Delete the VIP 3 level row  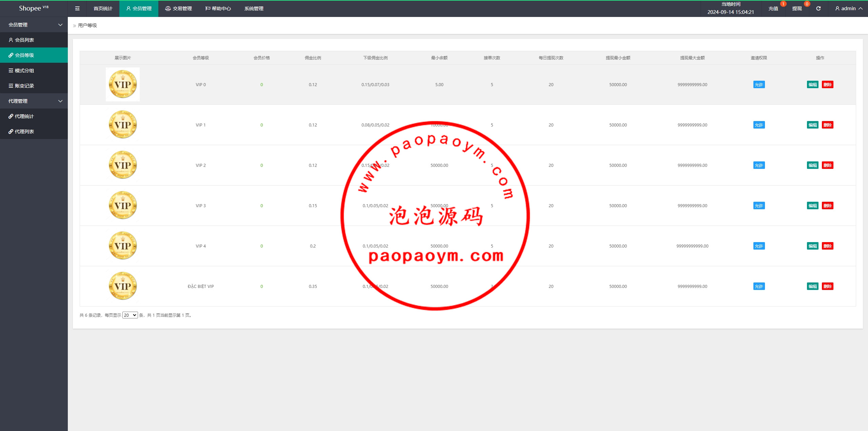point(828,205)
